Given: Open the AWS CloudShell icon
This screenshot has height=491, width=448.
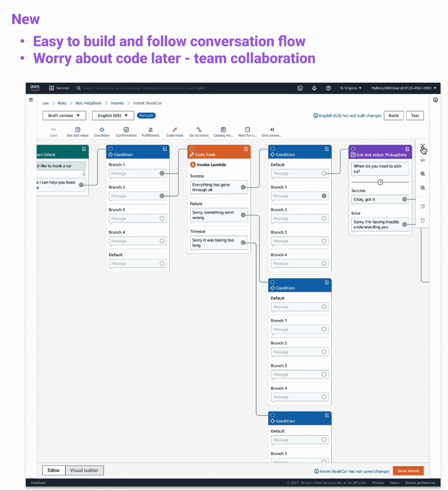Looking at the screenshot, I should [x=300, y=88].
